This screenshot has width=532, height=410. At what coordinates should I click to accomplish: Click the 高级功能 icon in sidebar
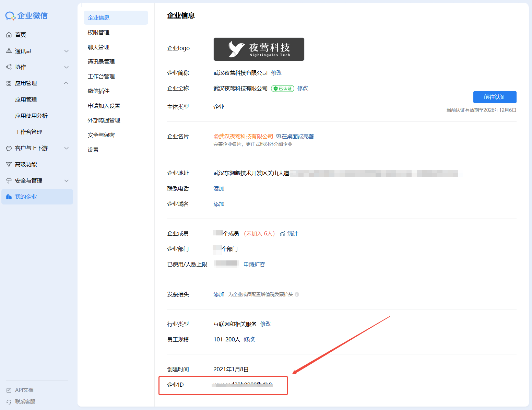[9, 164]
